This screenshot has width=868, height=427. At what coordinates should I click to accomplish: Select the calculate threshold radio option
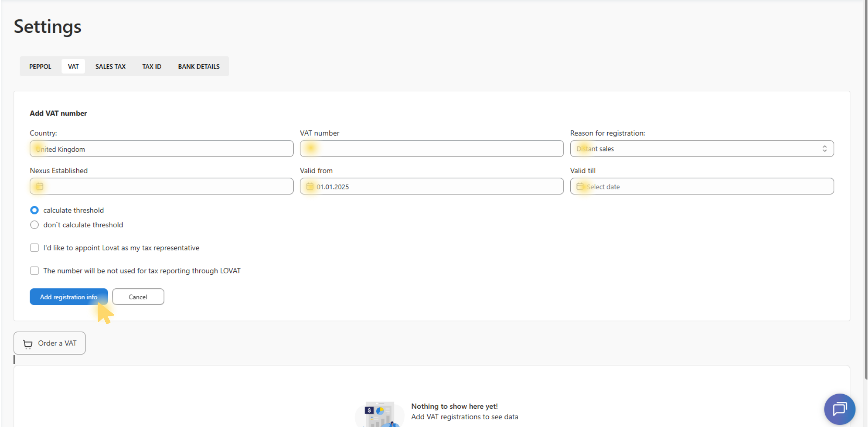click(34, 210)
